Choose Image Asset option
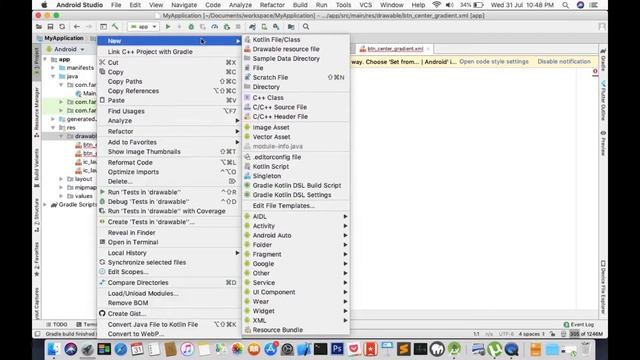The width and height of the screenshot is (640, 360). click(296, 127)
